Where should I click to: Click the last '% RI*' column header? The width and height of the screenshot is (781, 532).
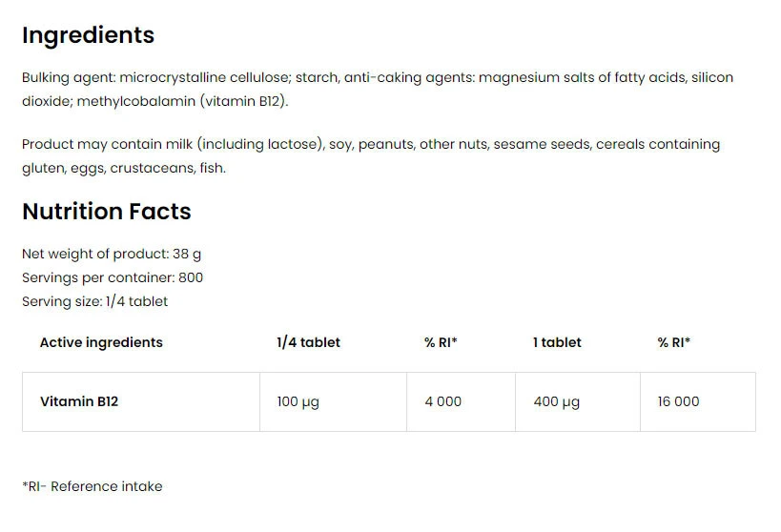pos(674,342)
